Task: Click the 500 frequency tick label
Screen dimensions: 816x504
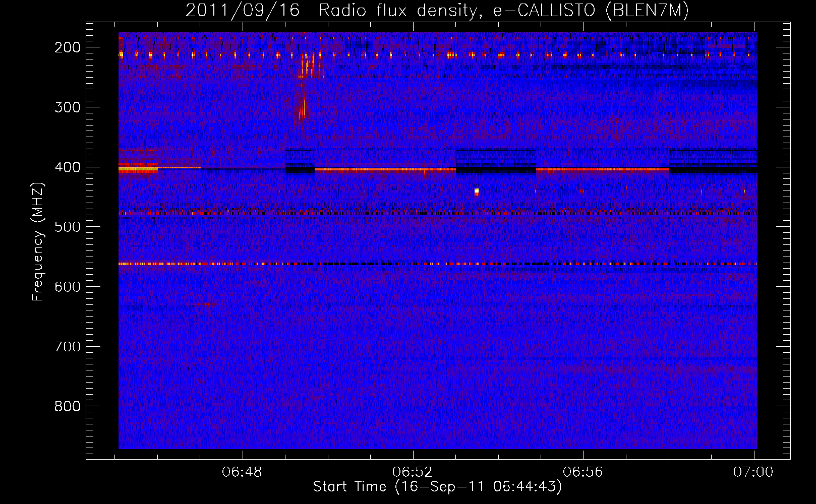Action: pos(68,227)
